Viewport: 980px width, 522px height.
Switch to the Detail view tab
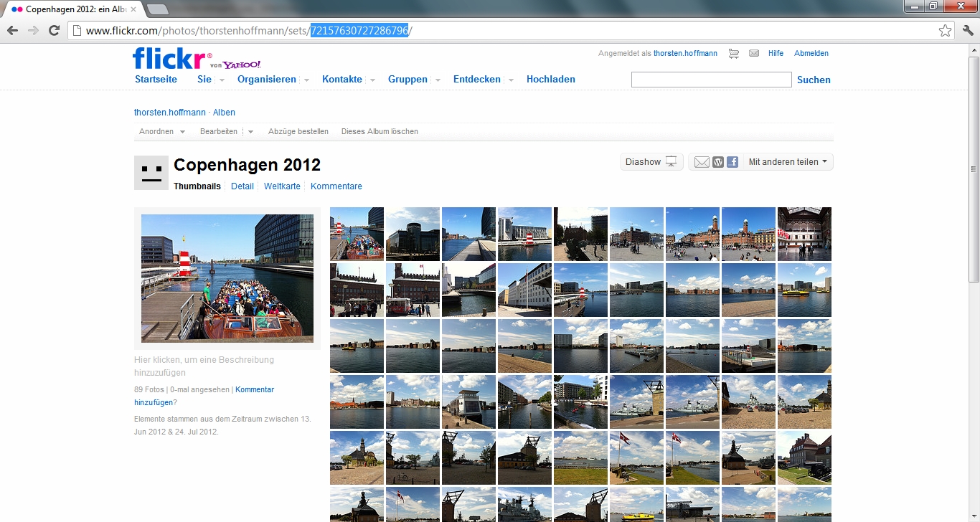242,186
